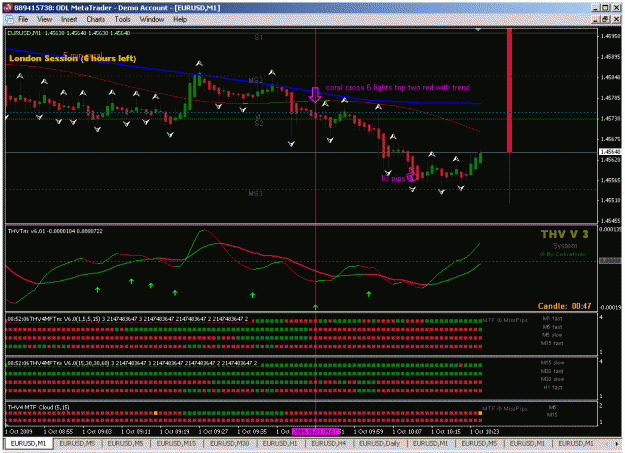The image size is (625, 453).
Task: Open the Window menu
Action: click(x=151, y=19)
